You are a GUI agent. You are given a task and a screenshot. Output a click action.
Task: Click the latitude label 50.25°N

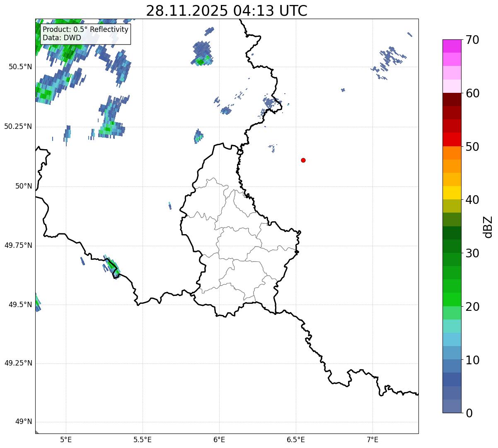[x=18, y=126]
